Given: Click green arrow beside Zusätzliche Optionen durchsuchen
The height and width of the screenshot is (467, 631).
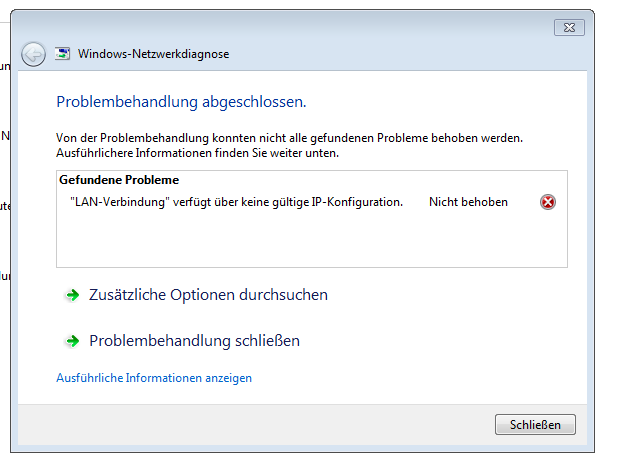Looking at the screenshot, I should pos(72,295).
